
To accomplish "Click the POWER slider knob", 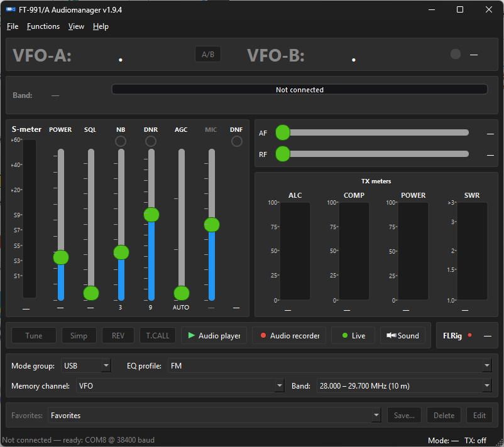I will coord(61,257).
